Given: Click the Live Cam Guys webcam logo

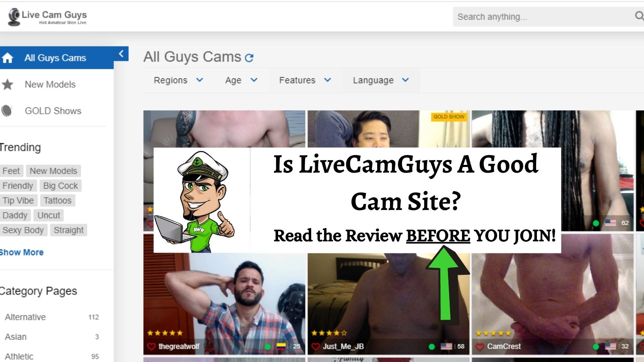Looking at the screenshot, I should (x=14, y=17).
